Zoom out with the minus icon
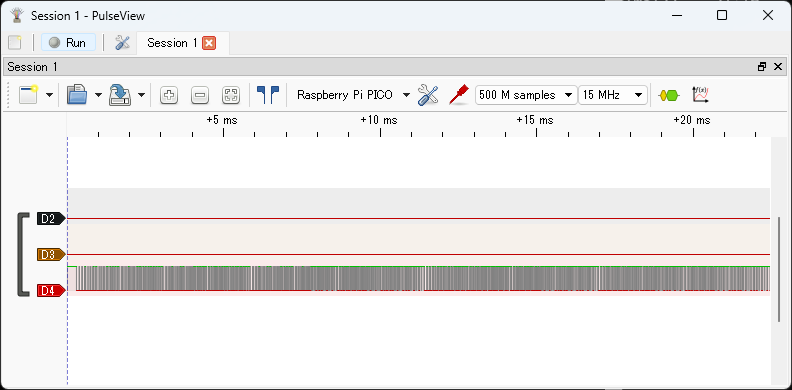The width and height of the screenshot is (792, 390). click(200, 95)
